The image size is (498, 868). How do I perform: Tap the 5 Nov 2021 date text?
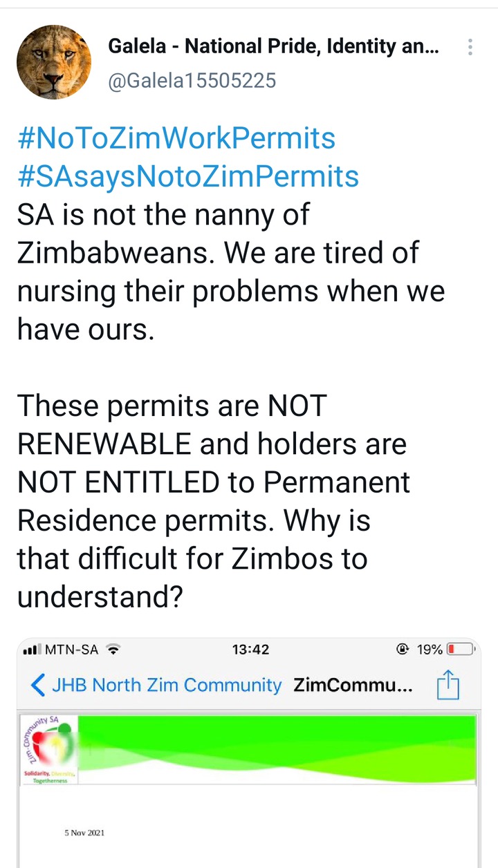tap(84, 833)
